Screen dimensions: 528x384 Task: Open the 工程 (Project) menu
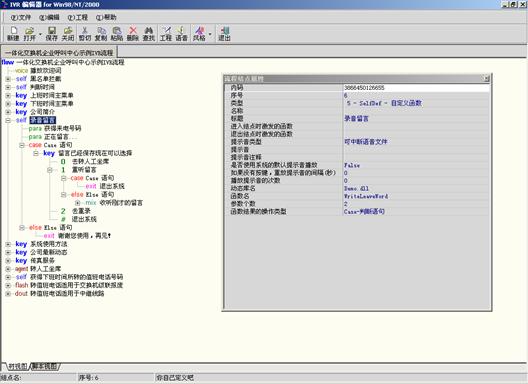tap(78, 17)
